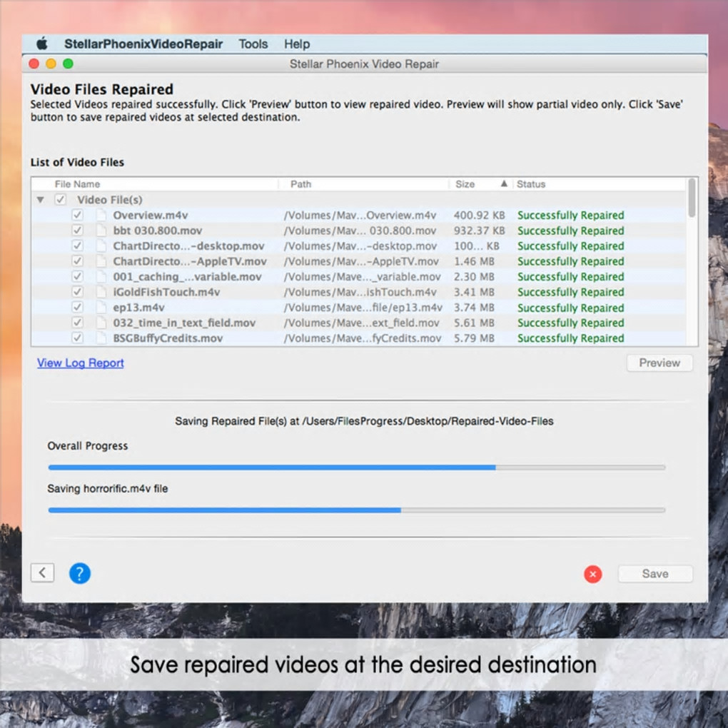Click the ChartDirecto...-AppleTV.mov file icon

pyautogui.click(x=101, y=261)
